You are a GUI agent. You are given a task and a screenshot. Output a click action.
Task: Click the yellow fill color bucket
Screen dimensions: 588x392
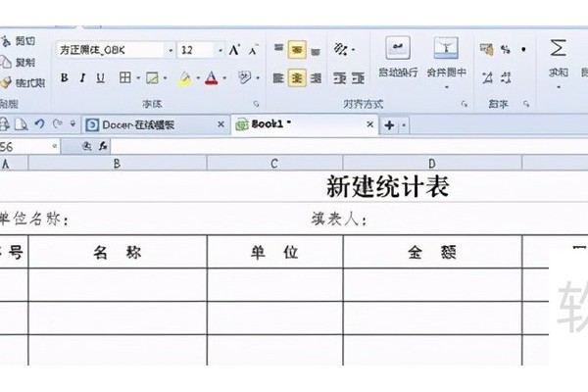pos(184,78)
